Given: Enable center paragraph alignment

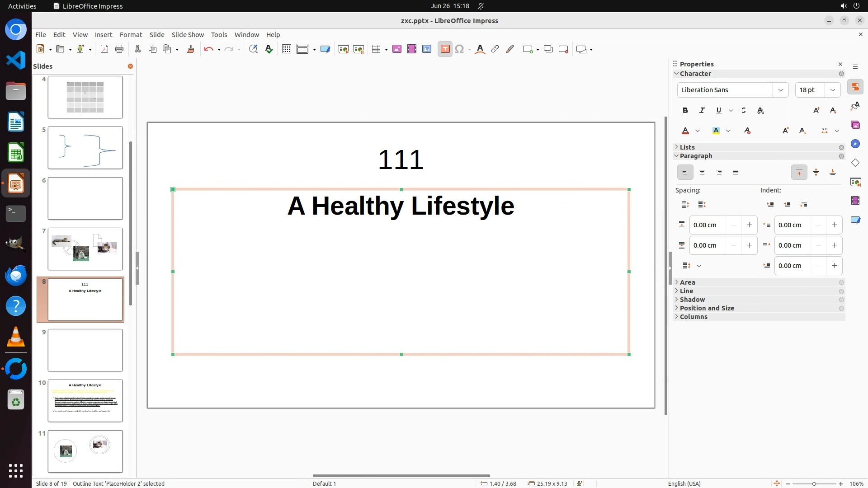Looking at the screenshot, I should pyautogui.click(x=702, y=172).
